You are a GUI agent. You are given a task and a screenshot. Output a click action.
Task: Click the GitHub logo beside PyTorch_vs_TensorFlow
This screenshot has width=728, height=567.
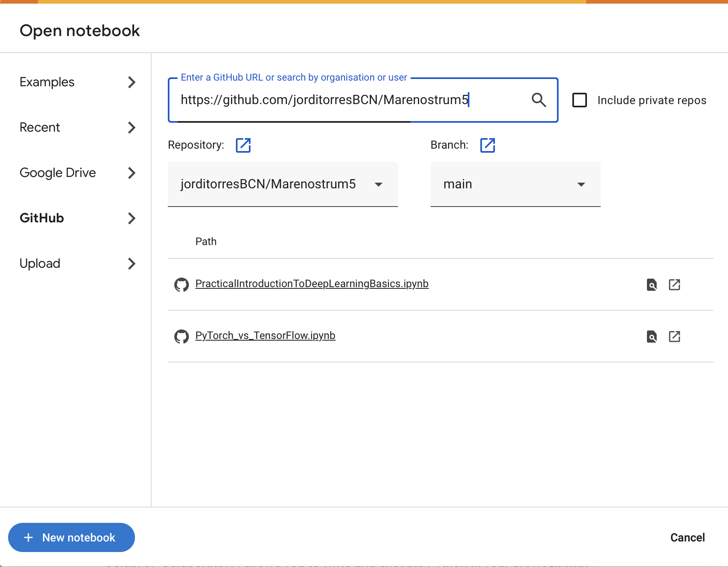182,336
